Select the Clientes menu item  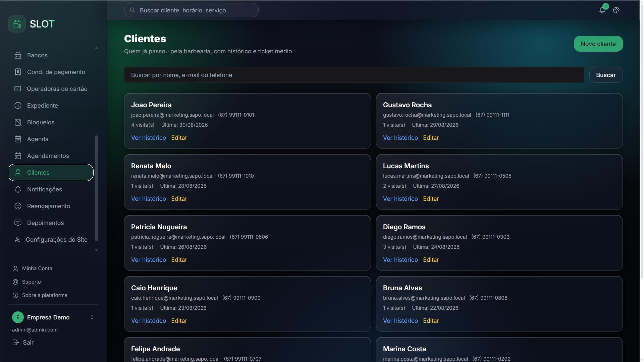pyautogui.click(x=51, y=173)
